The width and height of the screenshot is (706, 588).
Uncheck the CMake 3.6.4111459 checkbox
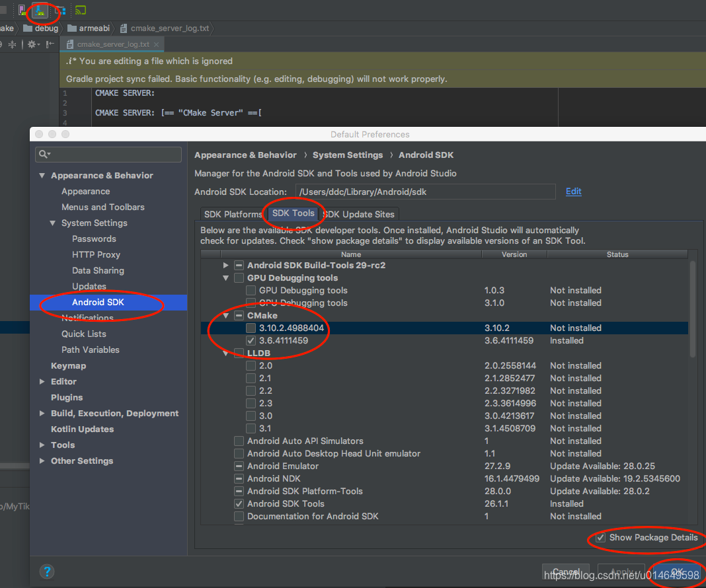point(251,340)
